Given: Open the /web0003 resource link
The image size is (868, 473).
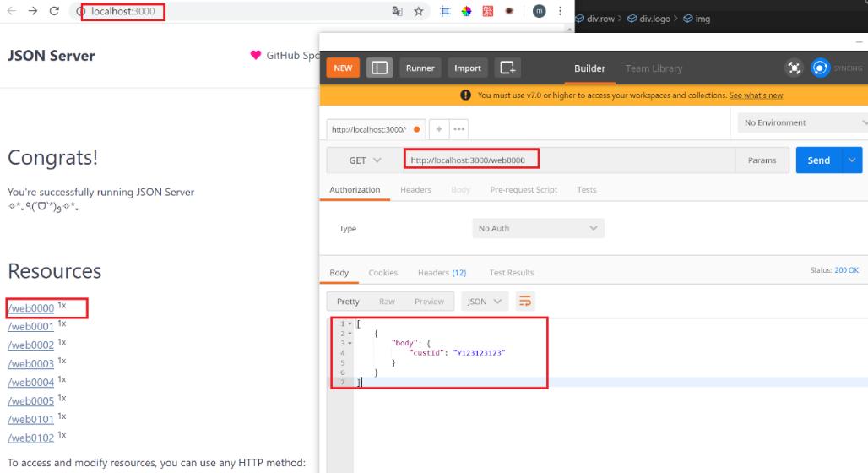Looking at the screenshot, I should pyautogui.click(x=31, y=363).
